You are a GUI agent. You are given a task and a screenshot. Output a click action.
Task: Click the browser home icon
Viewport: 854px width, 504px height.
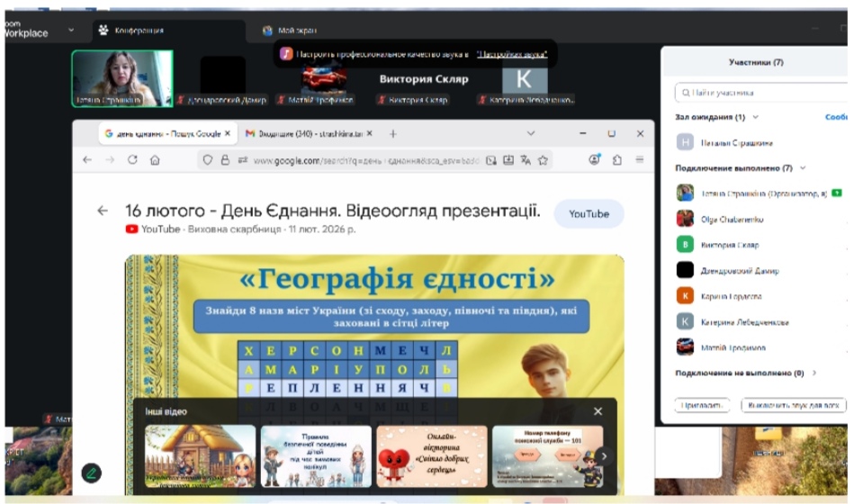pos(155,160)
